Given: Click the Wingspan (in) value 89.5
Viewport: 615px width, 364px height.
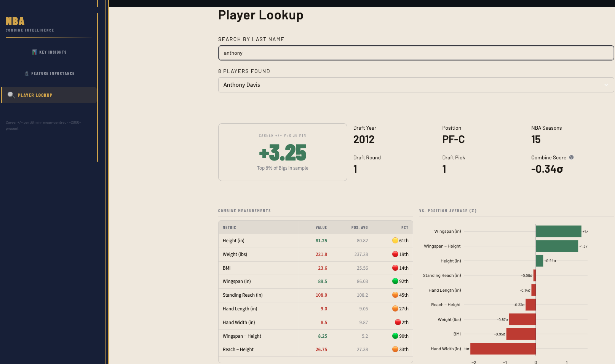Looking at the screenshot, I should [x=323, y=281].
